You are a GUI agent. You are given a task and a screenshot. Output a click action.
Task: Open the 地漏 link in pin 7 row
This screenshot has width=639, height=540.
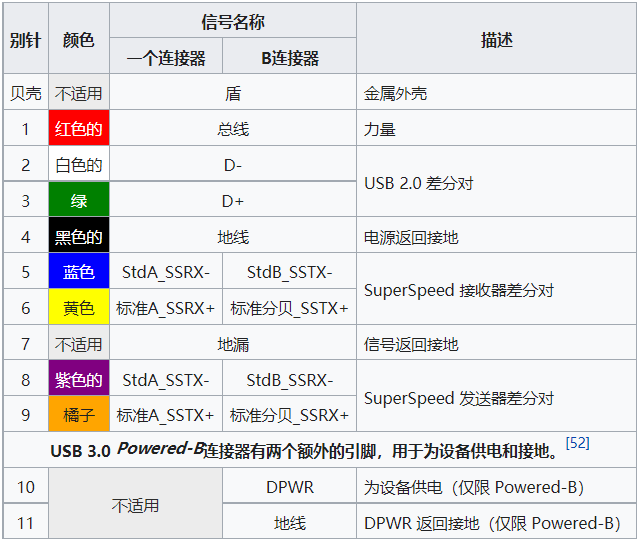point(233,344)
